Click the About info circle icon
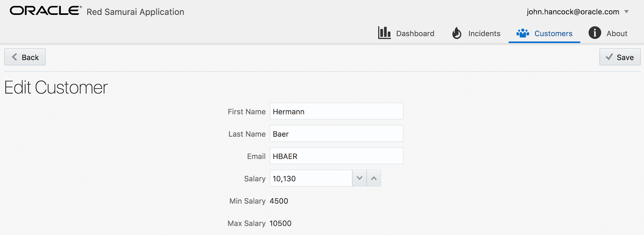644x235 pixels. [x=594, y=33]
